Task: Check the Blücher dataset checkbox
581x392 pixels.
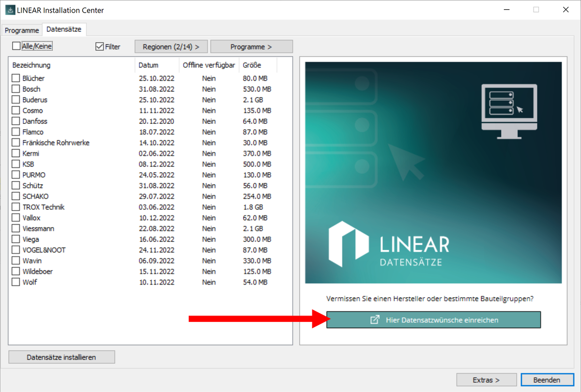Action: (16, 78)
